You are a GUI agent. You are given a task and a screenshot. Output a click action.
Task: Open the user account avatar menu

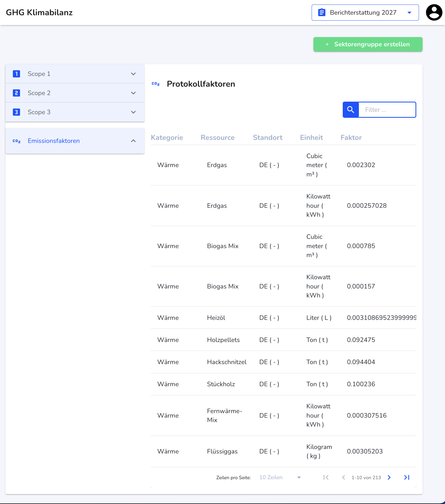434,13
